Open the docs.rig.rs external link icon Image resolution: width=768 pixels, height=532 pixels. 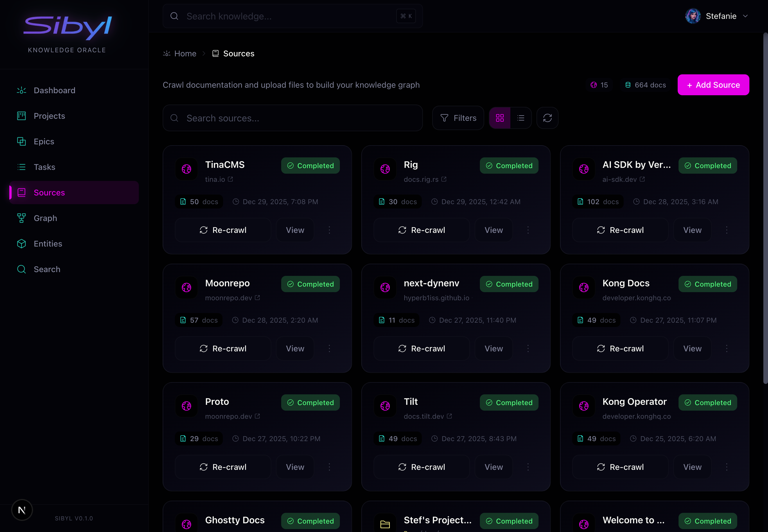click(444, 179)
